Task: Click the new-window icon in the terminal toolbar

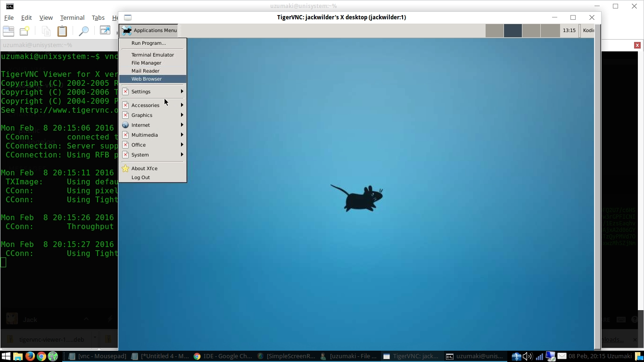Action: [25, 31]
